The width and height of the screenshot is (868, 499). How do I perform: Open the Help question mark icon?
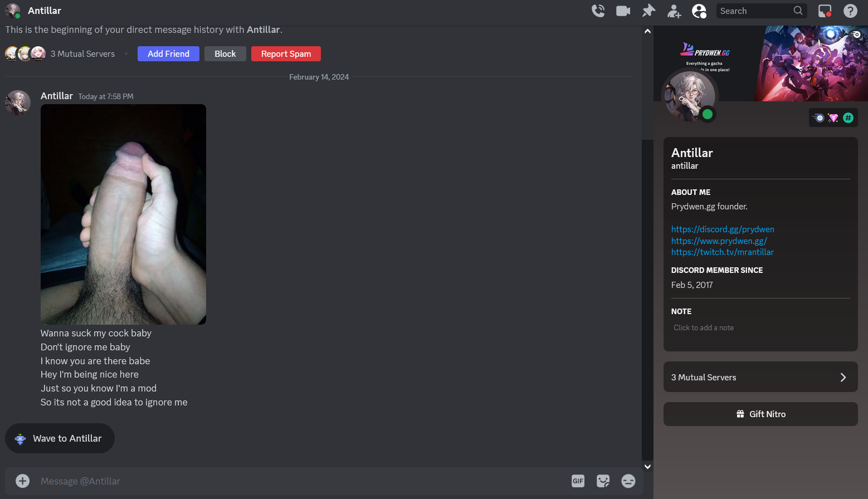[850, 11]
